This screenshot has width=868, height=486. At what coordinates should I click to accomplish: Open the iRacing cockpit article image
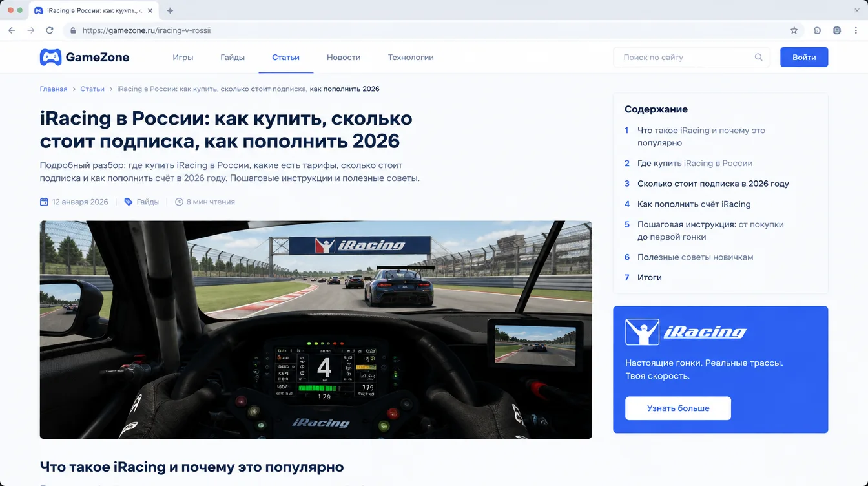pyautogui.click(x=316, y=330)
